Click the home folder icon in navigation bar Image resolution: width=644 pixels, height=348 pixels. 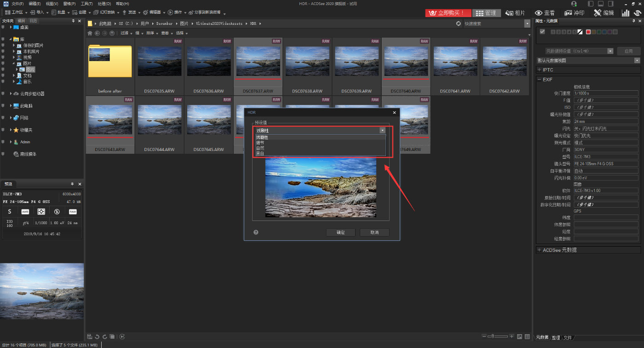point(90,33)
